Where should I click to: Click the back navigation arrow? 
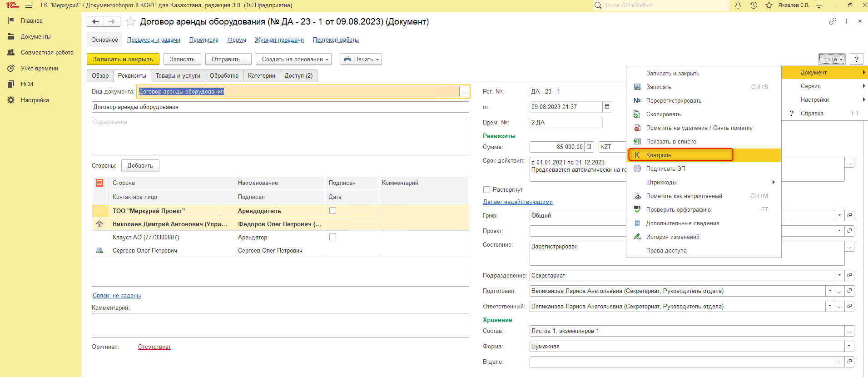click(x=95, y=21)
